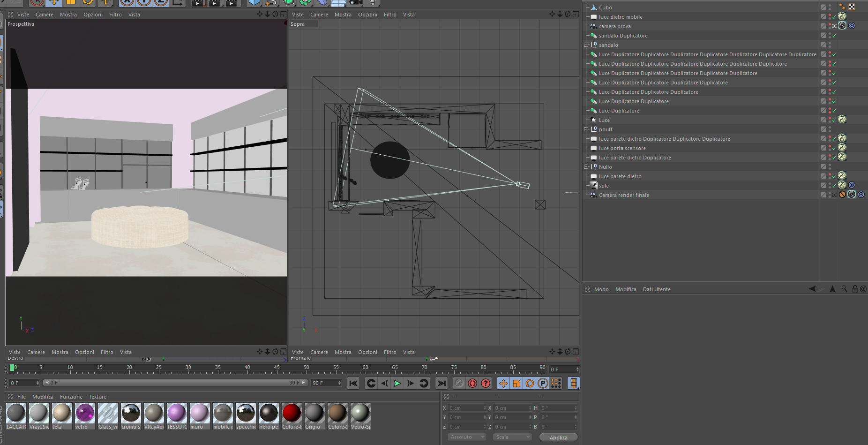Expand the pouff null group
The image size is (868, 445).
pyautogui.click(x=586, y=129)
